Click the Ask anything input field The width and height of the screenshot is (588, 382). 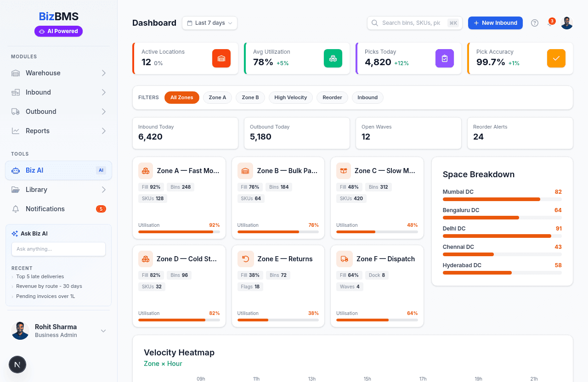tap(58, 249)
